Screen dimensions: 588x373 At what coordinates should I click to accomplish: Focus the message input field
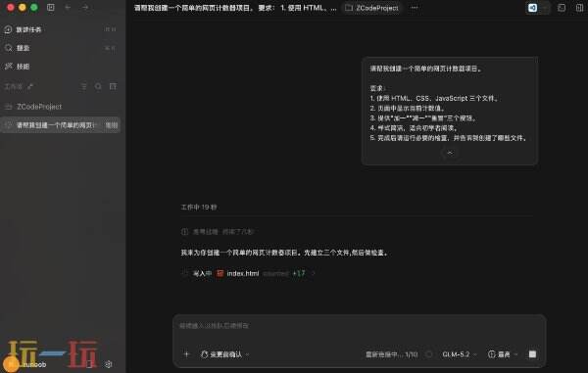point(359,326)
